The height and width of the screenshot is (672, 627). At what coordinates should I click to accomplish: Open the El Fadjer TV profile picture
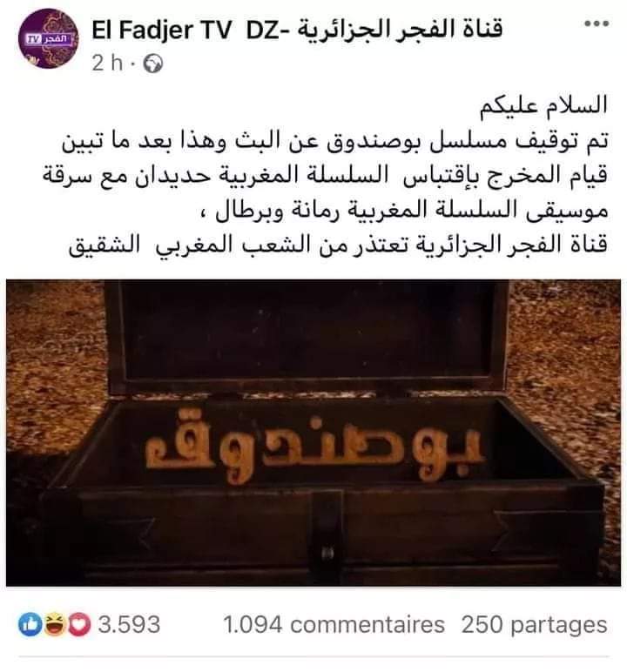48,38
